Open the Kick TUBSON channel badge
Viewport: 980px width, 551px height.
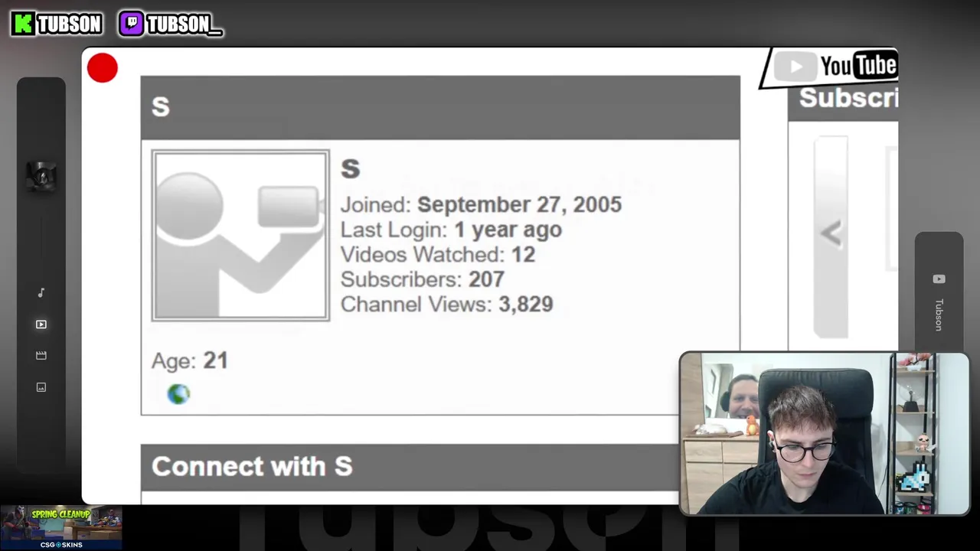point(57,24)
